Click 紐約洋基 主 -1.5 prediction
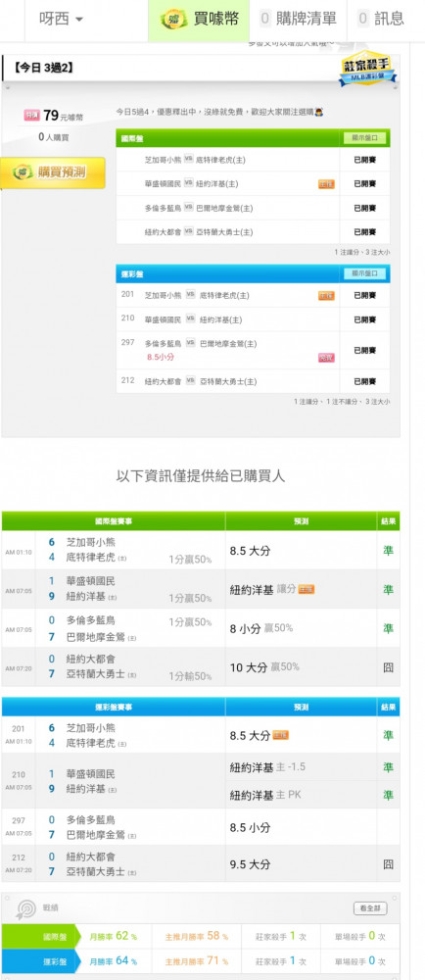The image size is (425, 980). (267, 767)
